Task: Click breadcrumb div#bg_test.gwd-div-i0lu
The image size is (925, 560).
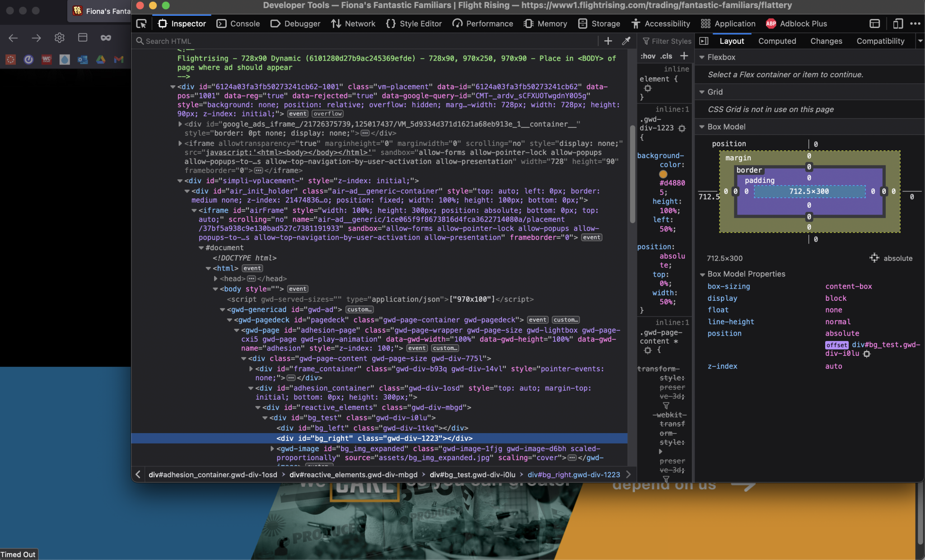Action: point(472,475)
